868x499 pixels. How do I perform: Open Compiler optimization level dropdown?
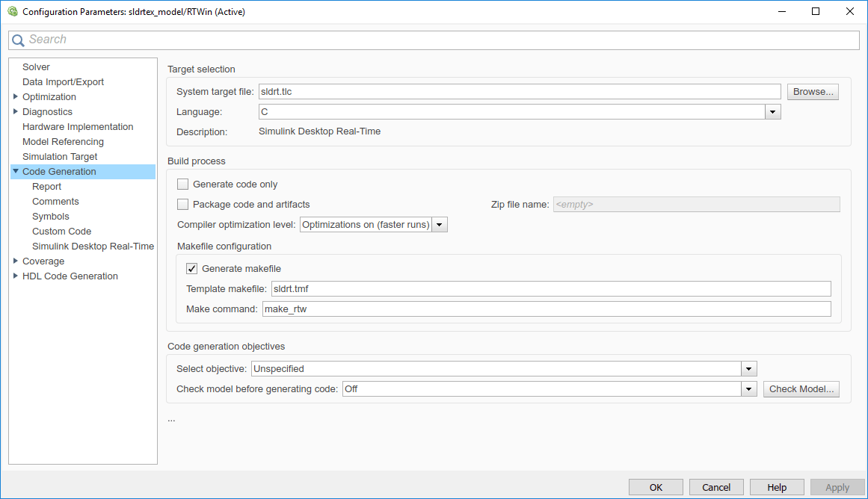(x=440, y=225)
